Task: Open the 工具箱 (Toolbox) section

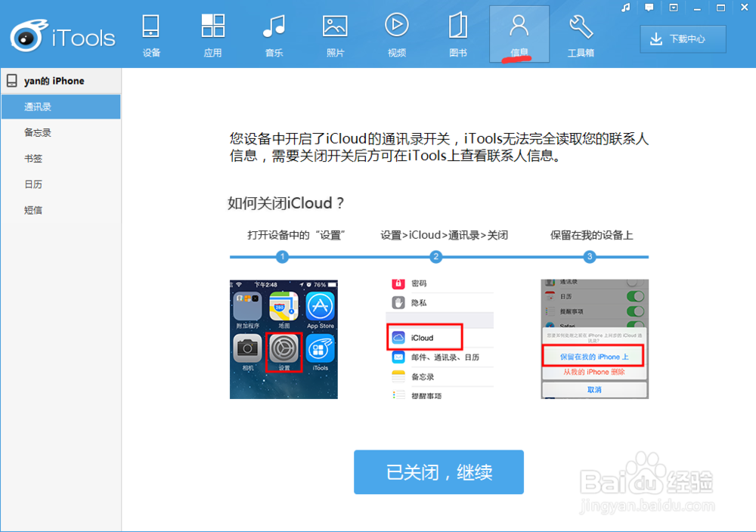Action: [x=581, y=35]
